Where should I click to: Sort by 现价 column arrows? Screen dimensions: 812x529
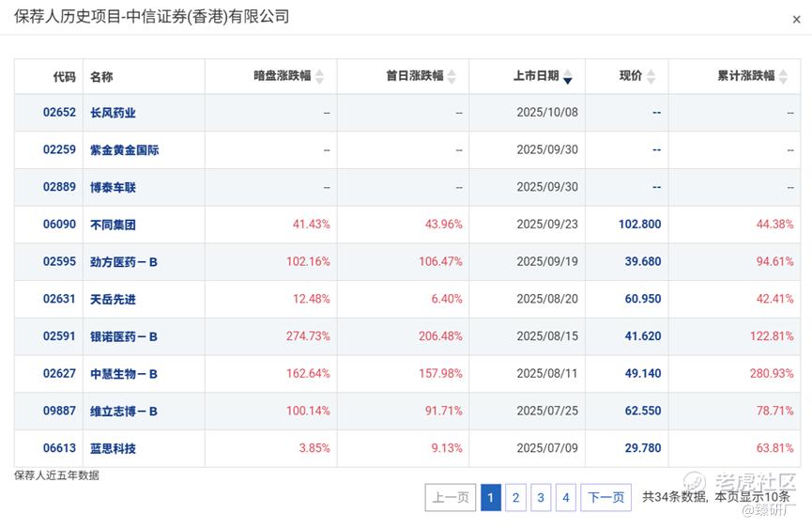pos(651,77)
